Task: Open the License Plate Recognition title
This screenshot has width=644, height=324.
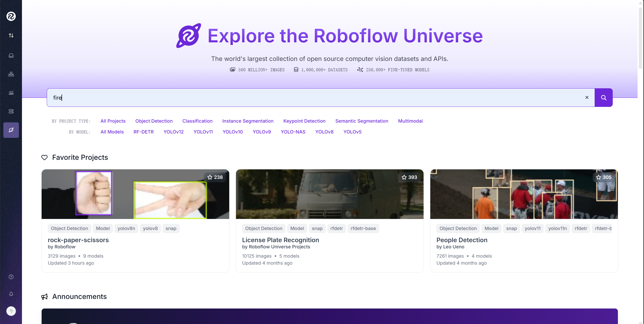Action: [281, 240]
